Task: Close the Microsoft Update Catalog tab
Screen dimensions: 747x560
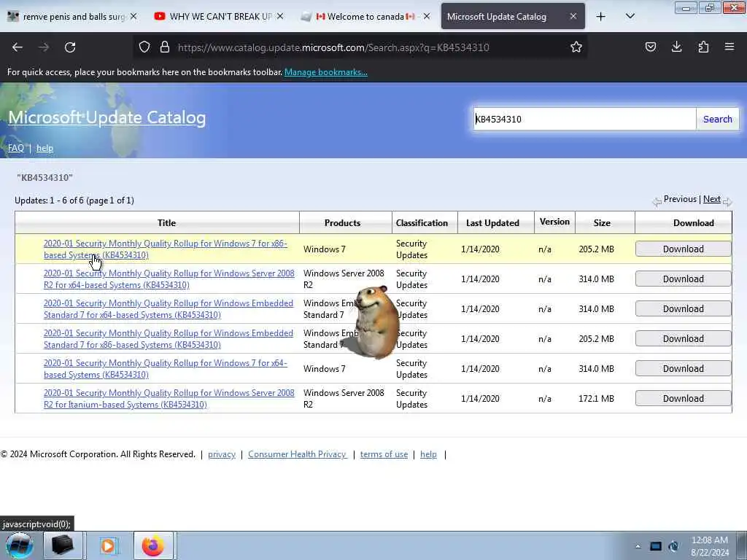Action: pos(573,17)
